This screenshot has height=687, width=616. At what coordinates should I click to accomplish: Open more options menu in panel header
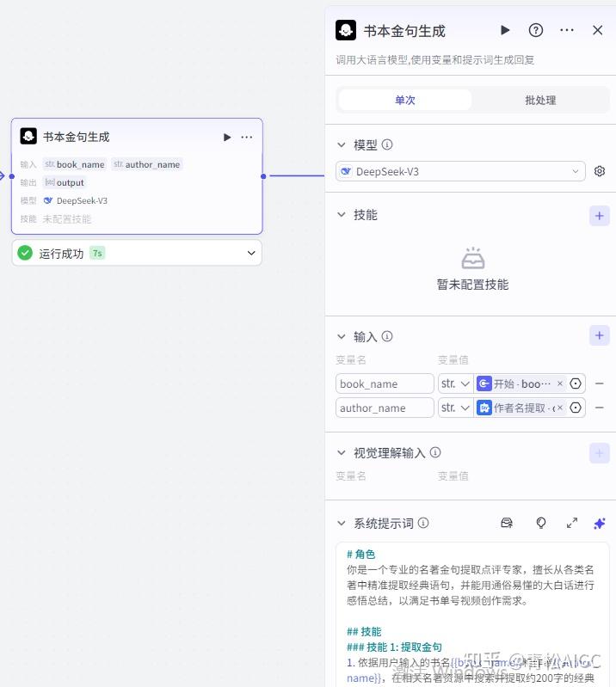coord(567,30)
